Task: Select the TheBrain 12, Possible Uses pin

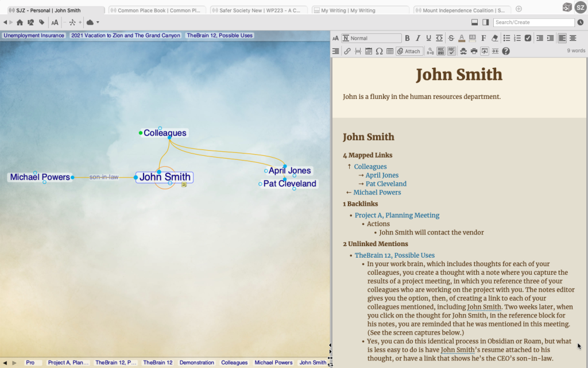Action: (x=220, y=35)
